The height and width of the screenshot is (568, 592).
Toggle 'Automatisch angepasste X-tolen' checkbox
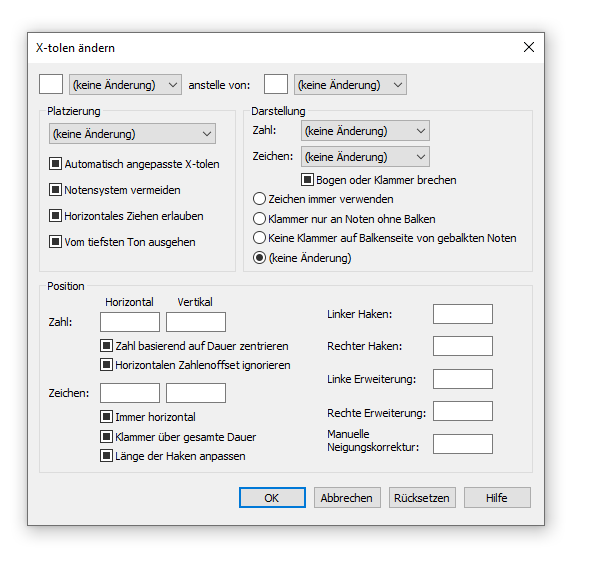[56, 164]
